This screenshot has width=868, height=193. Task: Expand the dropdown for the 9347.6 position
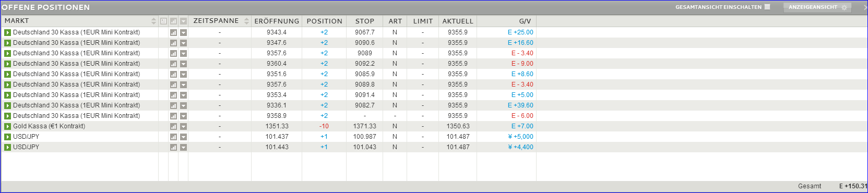point(183,43)
